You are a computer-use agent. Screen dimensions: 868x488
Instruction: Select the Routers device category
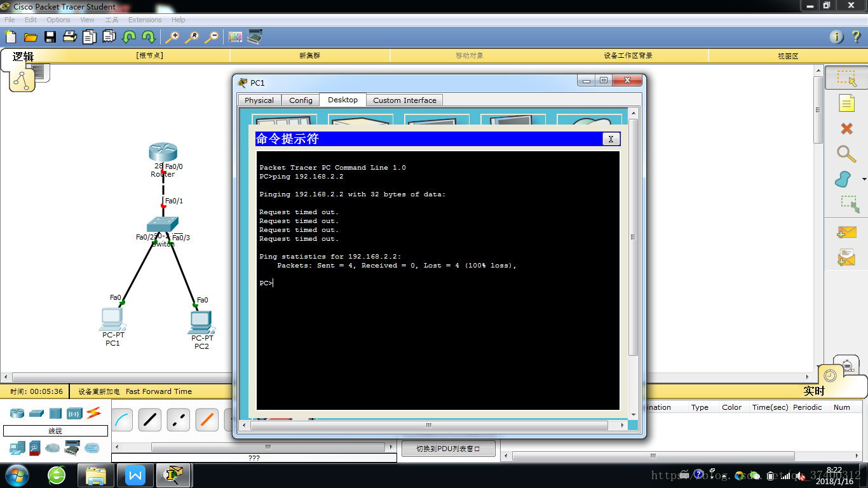[17, 413]
